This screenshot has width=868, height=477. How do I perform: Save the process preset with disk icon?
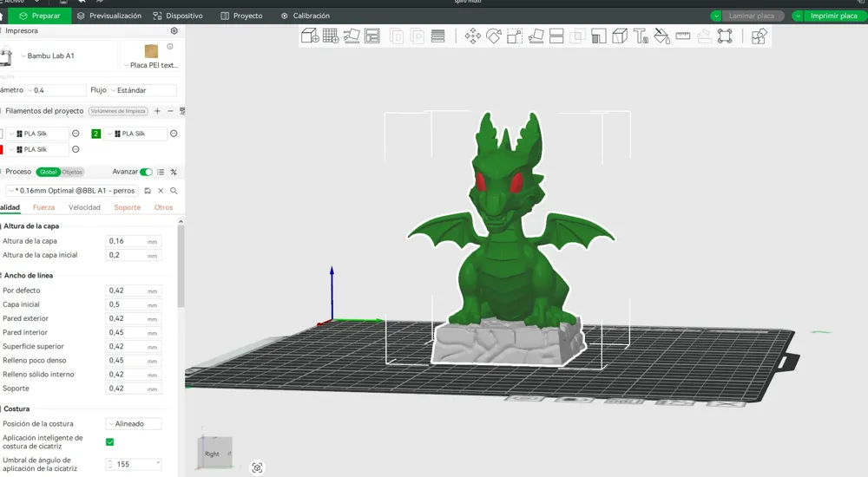click(148, 191)
